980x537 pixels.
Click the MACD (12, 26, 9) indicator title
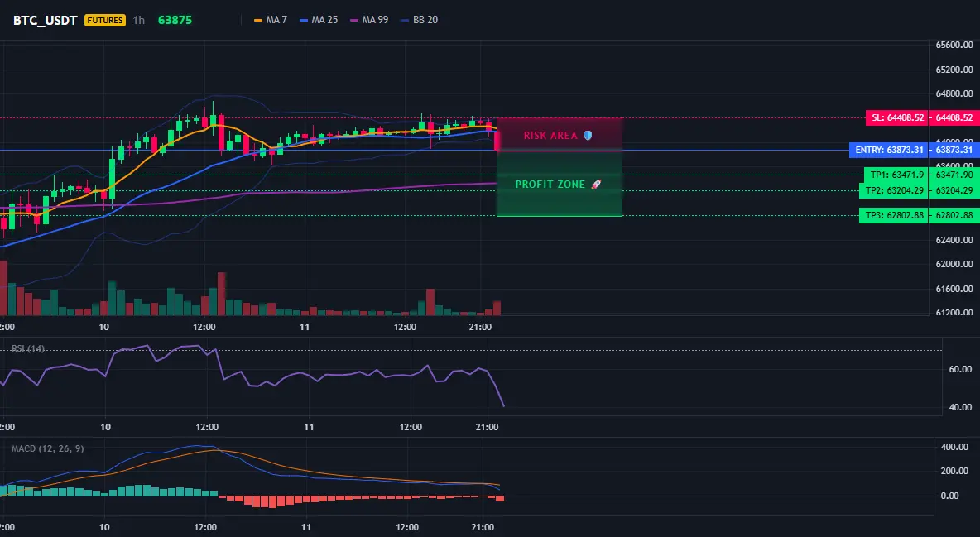pyautogui.click(x=47, y=448)
